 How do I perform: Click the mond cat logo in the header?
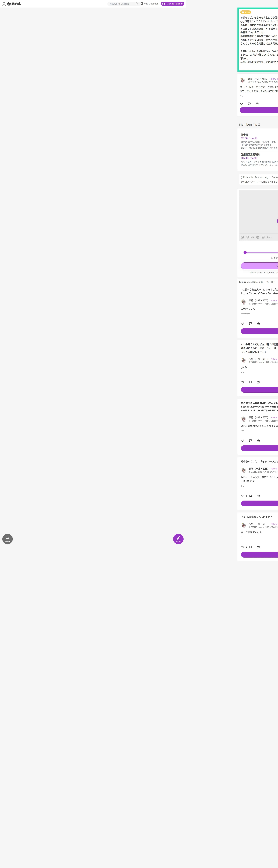pyautogui.click(x=11, y=4)
